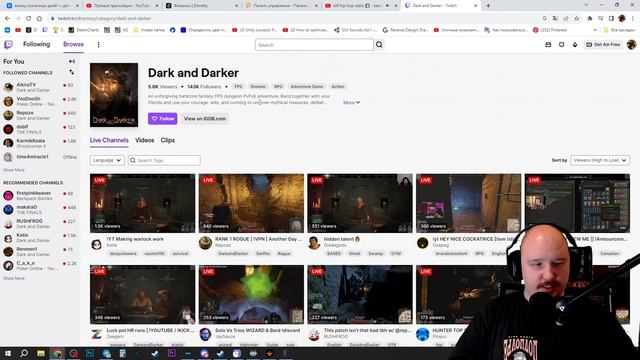This screenshot has height=360, width=640.
Task: Click the FPS tag
Action: [x=238, y=87]
